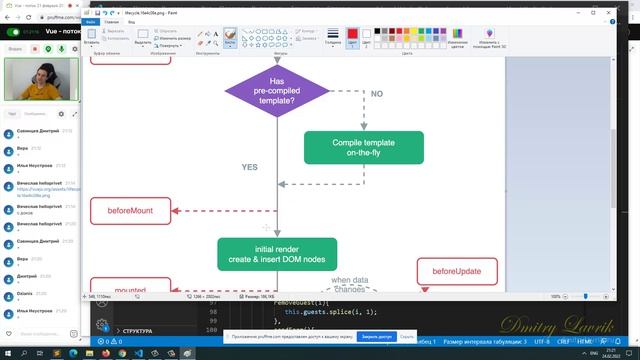Image resolution: width=640 pixels, height=360 pixels.
Task: Click the Save icon in Paint title bar
Action: pyautogui.click(x=97, y=13)
